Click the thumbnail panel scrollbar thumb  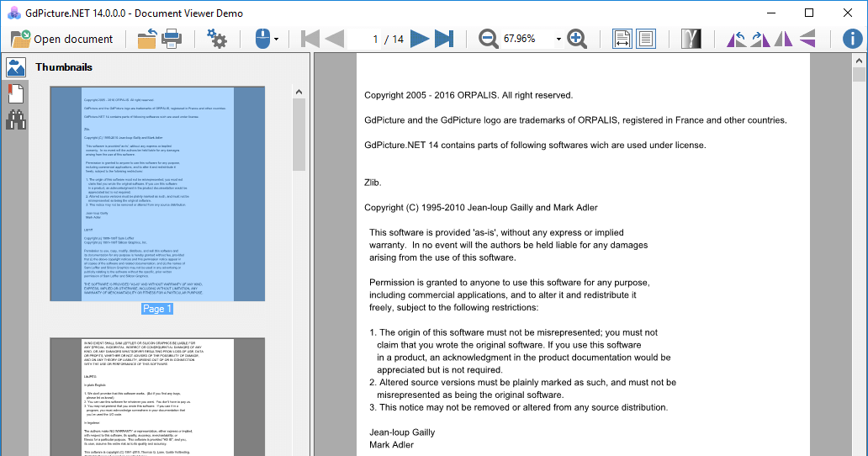tap(299, 135)
